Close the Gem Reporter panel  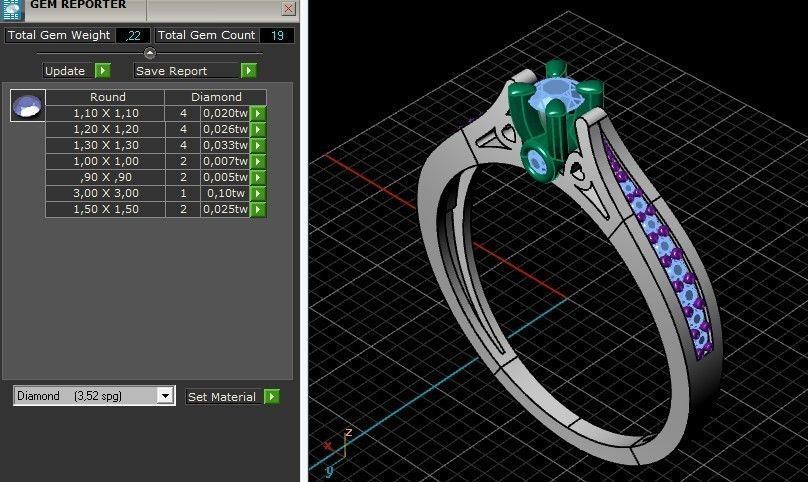point(289,8)
